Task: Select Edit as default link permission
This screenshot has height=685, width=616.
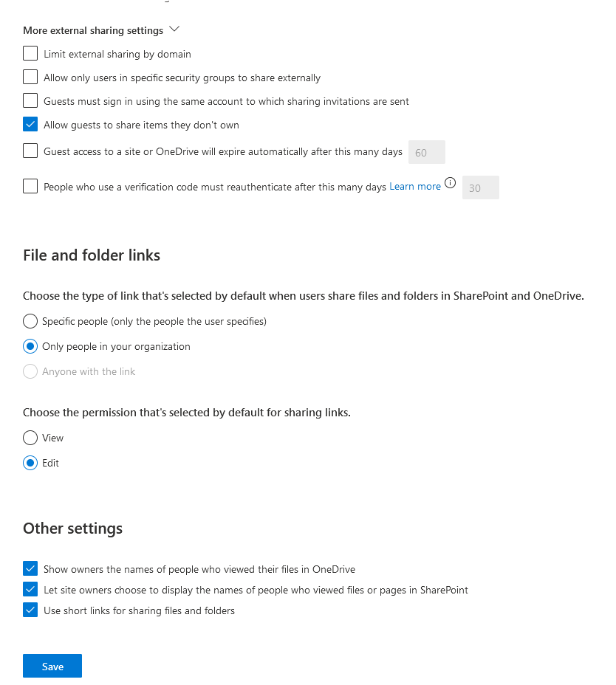Action: click(30, 463)
